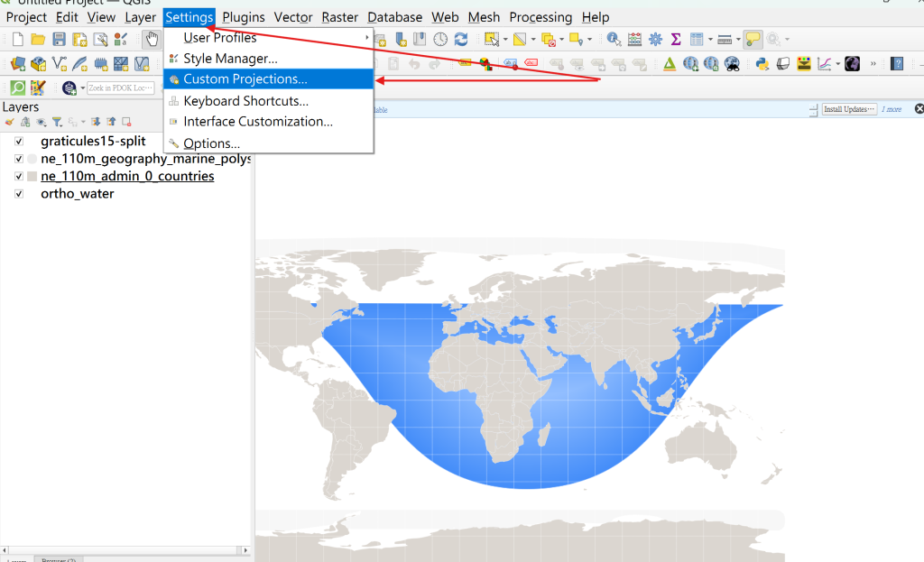Screen dimensions: 924x562
Task: Click the Layer Labeling Options icon
Action: coord(465,64)
